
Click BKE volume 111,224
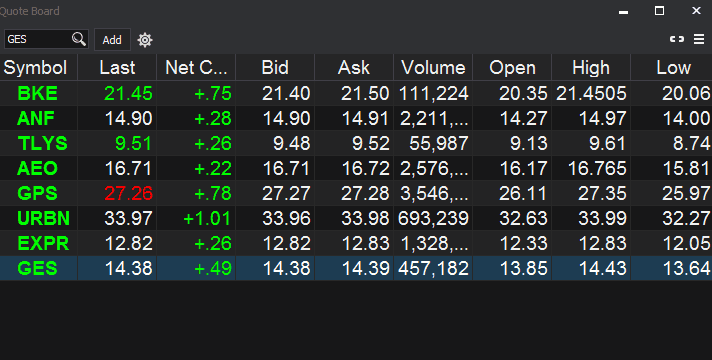(x=434, y=94)
